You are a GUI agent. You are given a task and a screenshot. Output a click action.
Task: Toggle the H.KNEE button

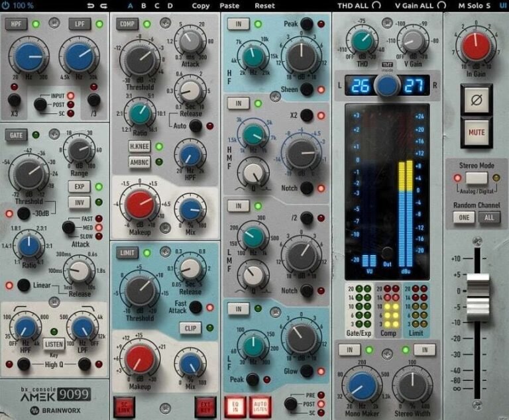click(x=140, y=146)
